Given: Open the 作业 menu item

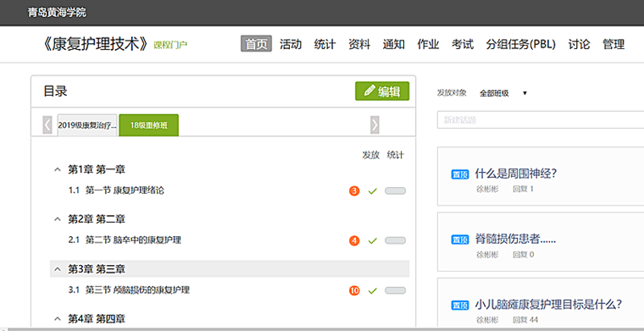Looking at the screenshot, I should pos(428,44).
